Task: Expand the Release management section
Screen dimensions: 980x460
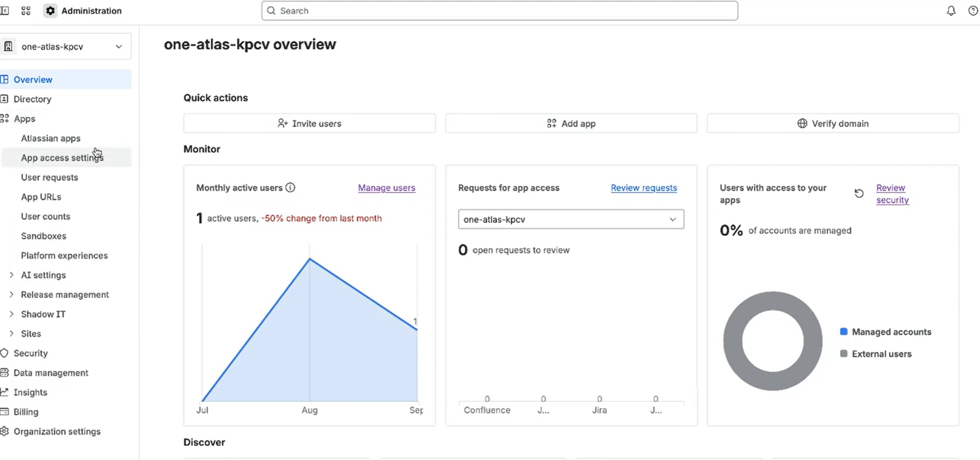Action: click(12, 295)
